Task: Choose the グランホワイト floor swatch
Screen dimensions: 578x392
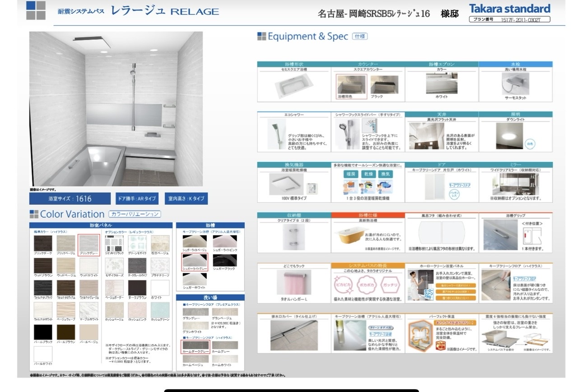Action: pyautogui.click(x=196, y=326)
